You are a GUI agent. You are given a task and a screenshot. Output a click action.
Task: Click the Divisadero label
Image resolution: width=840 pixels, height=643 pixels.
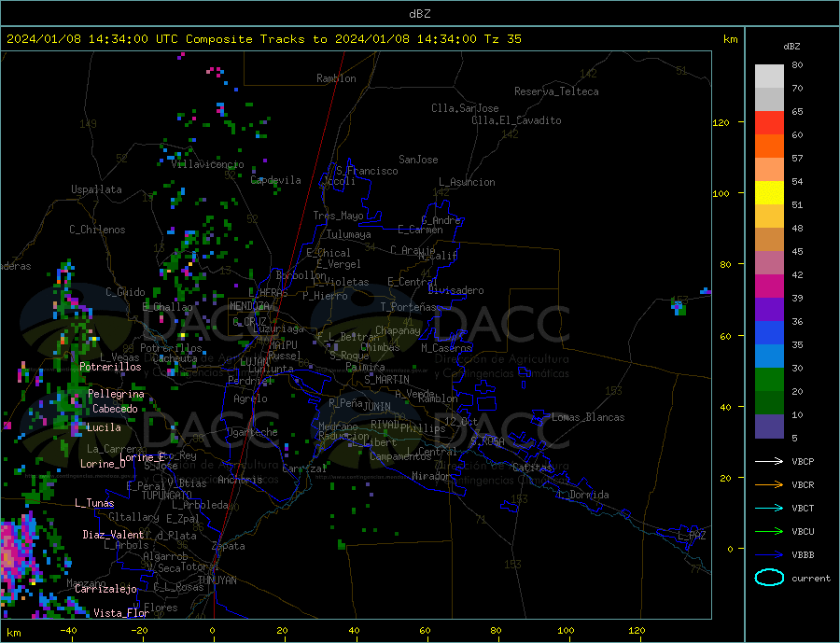click(455, 290)
